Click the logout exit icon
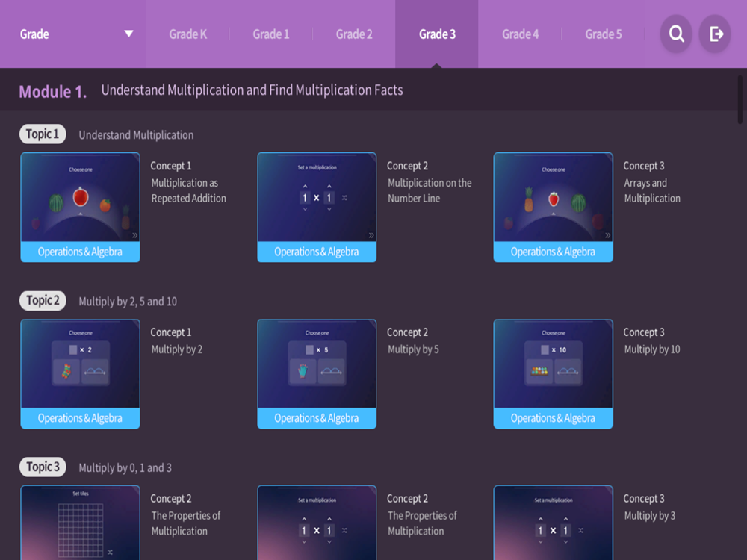This screenshot has height=560, width=747. point(715,34)
